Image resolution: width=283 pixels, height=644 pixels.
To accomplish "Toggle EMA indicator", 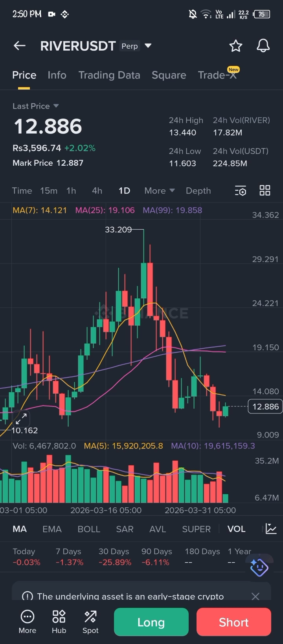I will point(52,529).
